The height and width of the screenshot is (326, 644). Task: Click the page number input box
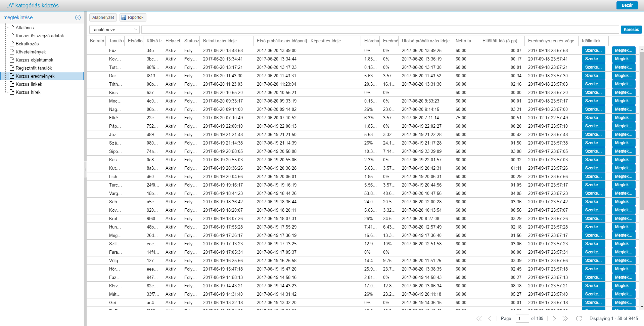click(x=522, y=318)
